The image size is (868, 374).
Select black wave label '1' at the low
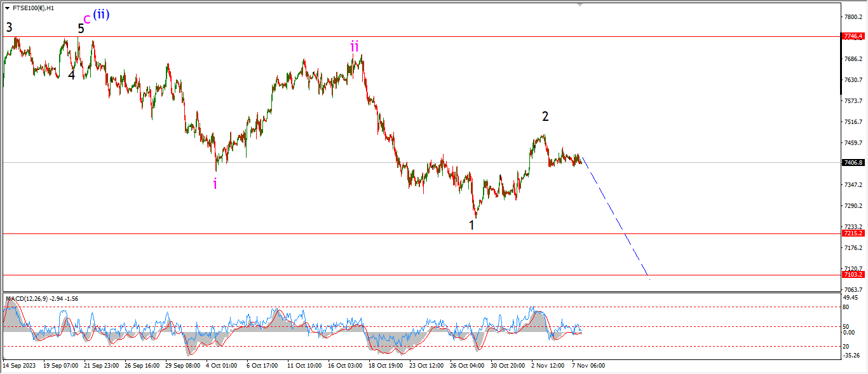(x=471, y=225)
